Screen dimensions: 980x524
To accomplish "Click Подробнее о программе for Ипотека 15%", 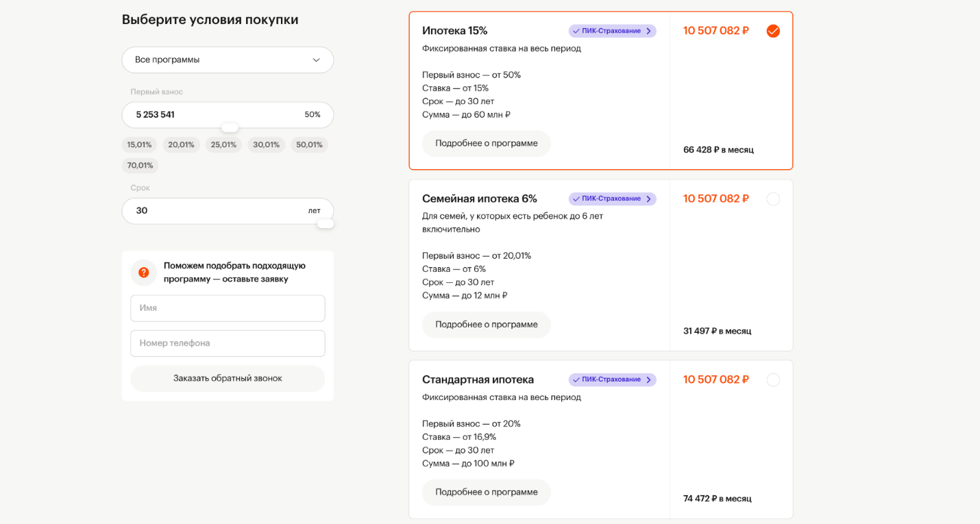I will 486,143.
